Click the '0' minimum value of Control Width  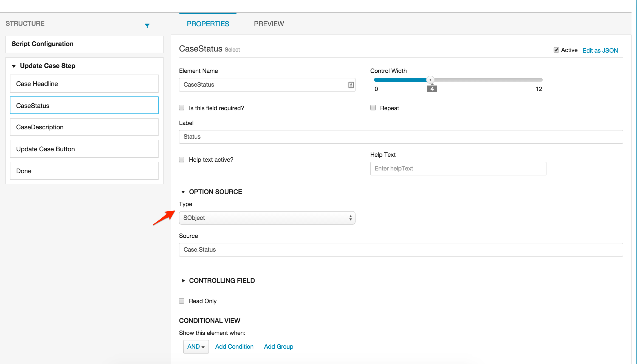click(376, 89)
